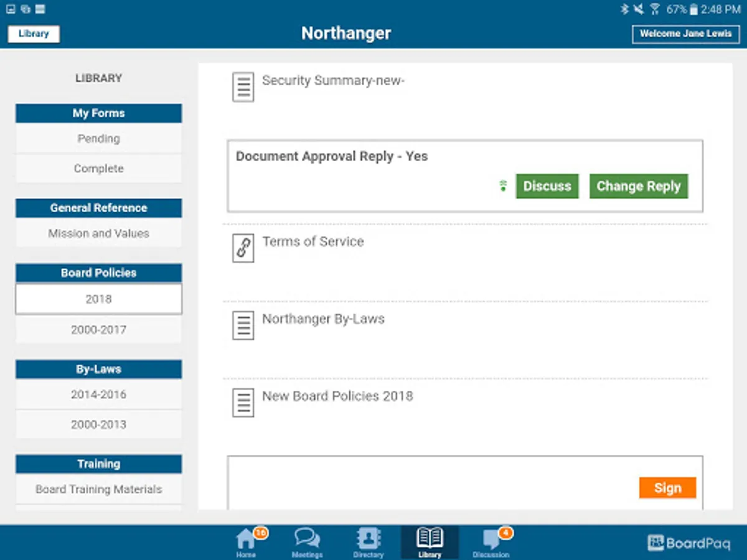Select 2000-2013 under By-Laws
The width and height of the screenshot is (747, 560).
[99, 424]
